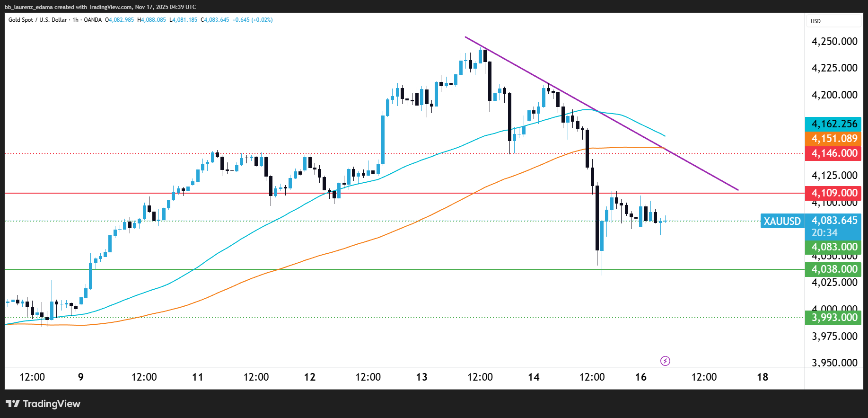The height and width of the screenshot is (418, 868).
Task: Click the 12:00 time label between 13 and 14
Action: (x=480, y=377)
